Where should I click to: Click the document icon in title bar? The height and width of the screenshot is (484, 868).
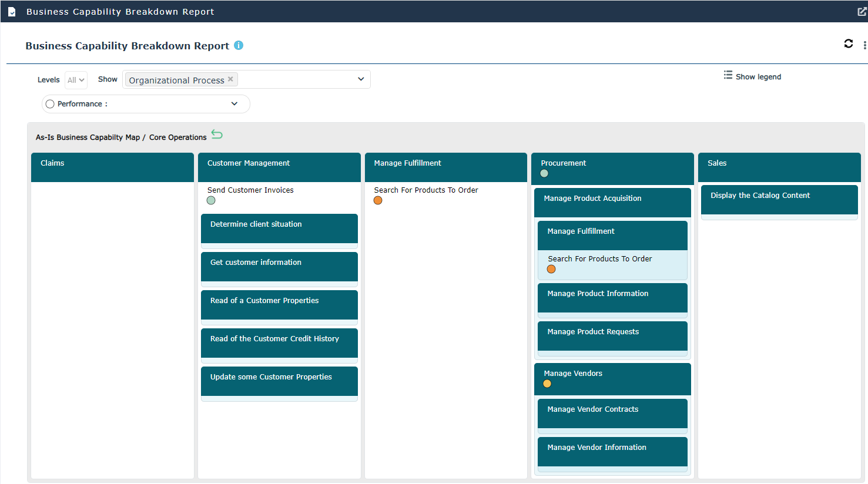(x=12, y=12)
